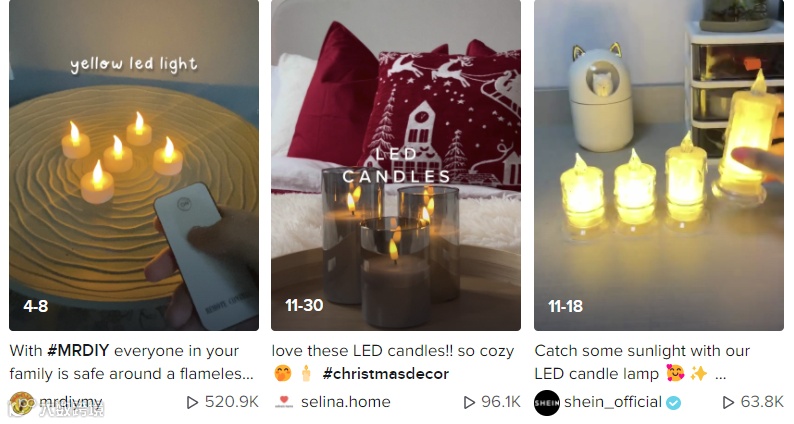The height and width of the screenshot is (424, 794).
Task: Open the #MRDIY hashtag
Action: 78,351
